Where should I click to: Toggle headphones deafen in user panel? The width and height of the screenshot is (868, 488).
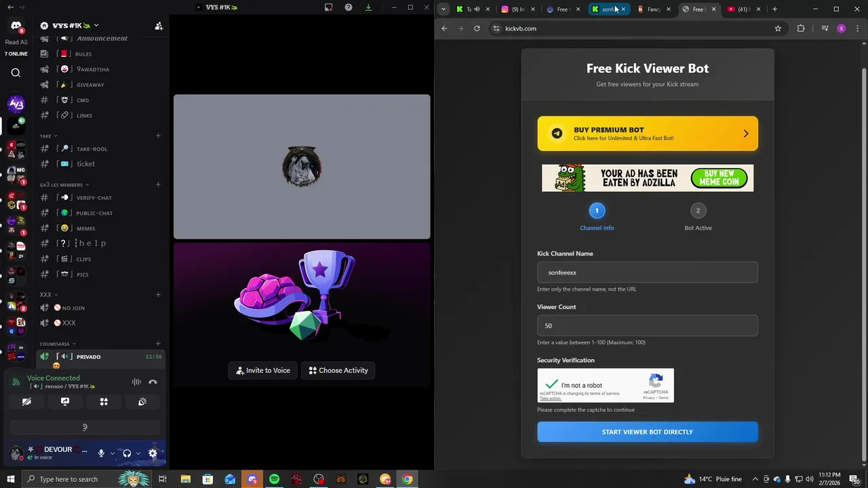(x=127, y=453)
